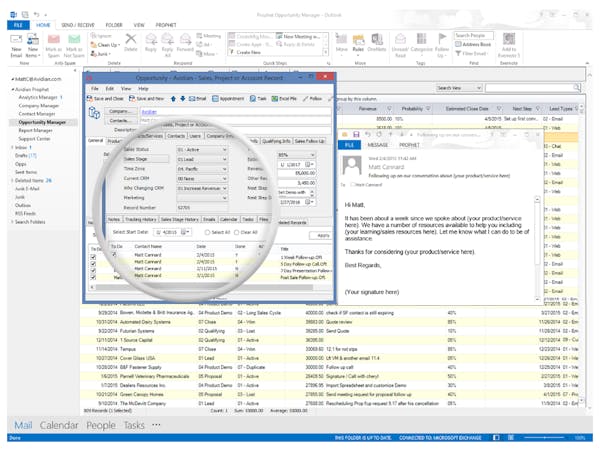Click the Contacts... button
The image size is (600, 450).
(119, 121)
